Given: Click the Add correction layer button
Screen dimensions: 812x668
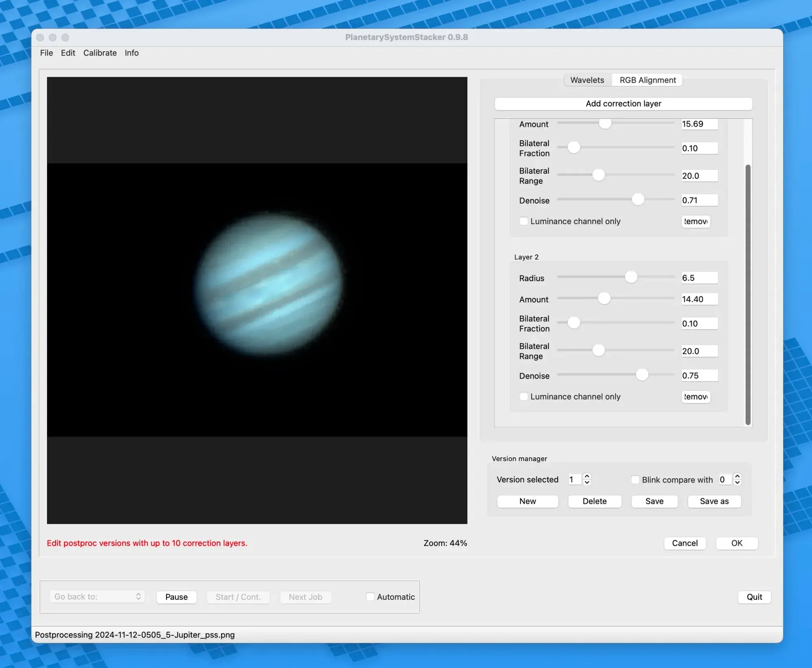Looking at the screenshot, I should coord(623,104).
